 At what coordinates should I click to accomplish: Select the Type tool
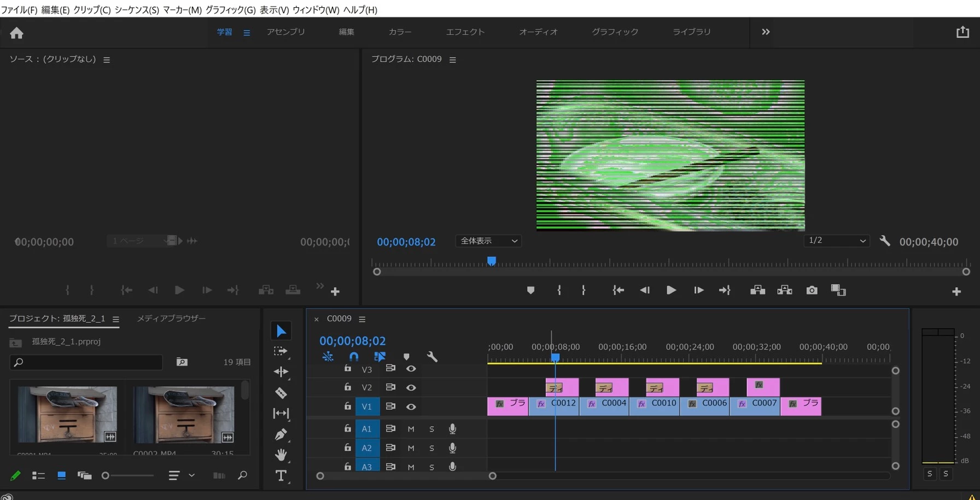[x=281, y=475]
